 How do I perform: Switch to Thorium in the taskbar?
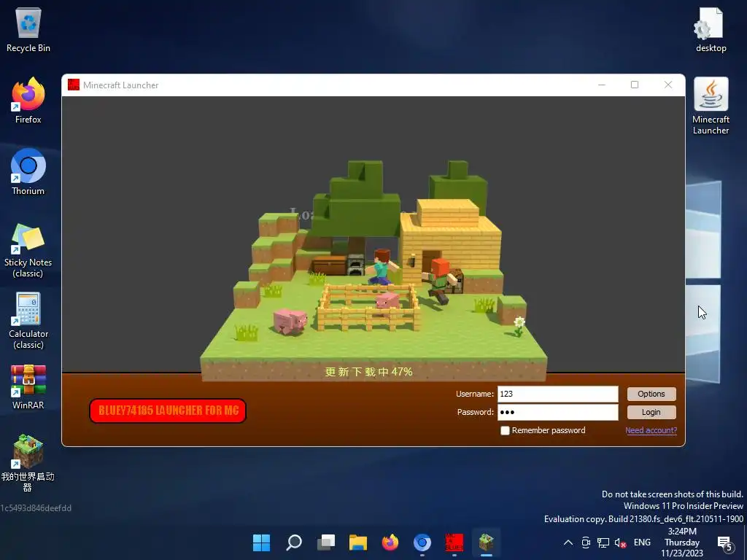click(422, 542)
